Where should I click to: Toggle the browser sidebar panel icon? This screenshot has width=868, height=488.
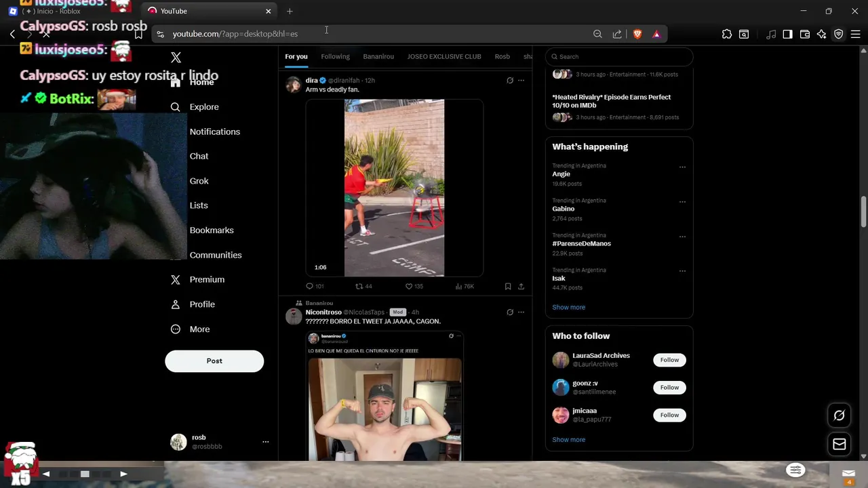tap(788, 34)
